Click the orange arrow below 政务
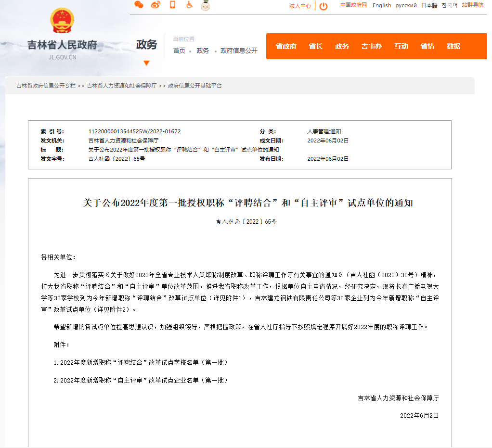Image resolution: width=492 pixels, height=448 pixels. [x=146, y=63]
